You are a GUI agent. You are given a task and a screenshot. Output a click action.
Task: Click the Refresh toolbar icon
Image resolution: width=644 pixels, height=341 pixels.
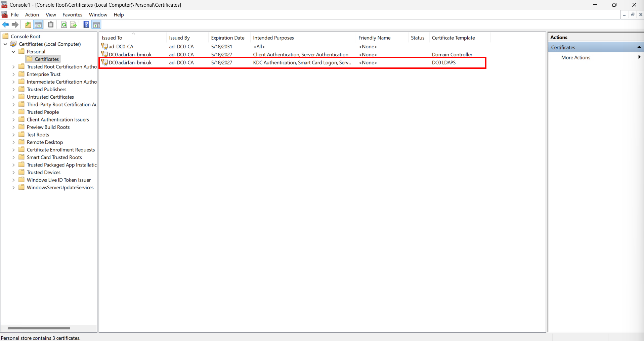[x=63, y=25]
